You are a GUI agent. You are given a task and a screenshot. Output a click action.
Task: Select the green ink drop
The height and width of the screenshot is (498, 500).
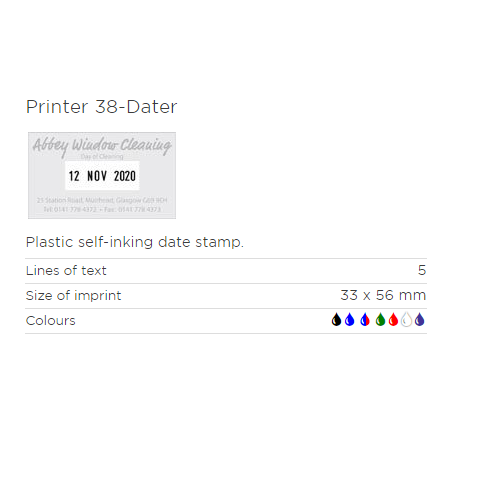(x=380, y=319)
